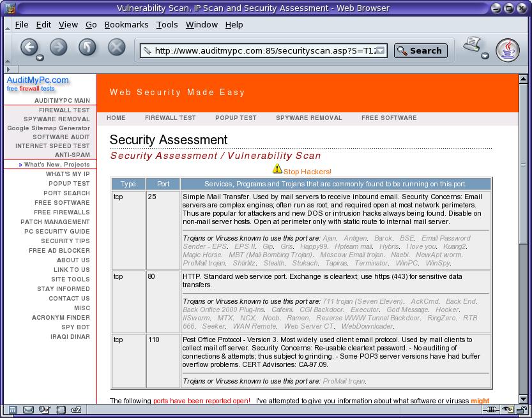Open the Window menu
Screen dimensions: 532x418
(x=202, y=25)
